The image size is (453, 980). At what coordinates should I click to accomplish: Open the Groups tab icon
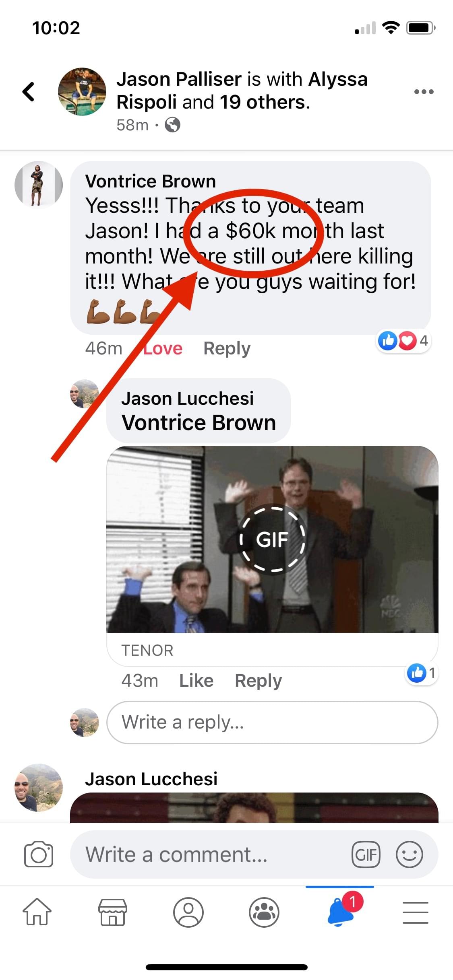point(264,912)
